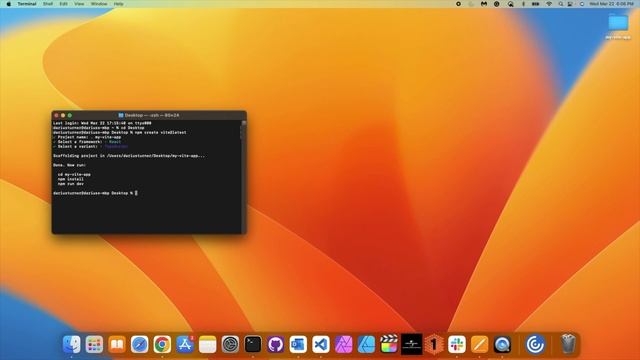This screenshot has width=640, height=360.
Task: Open the Terminal application menu
Action: pyautogui.click(x=27, y=4)
